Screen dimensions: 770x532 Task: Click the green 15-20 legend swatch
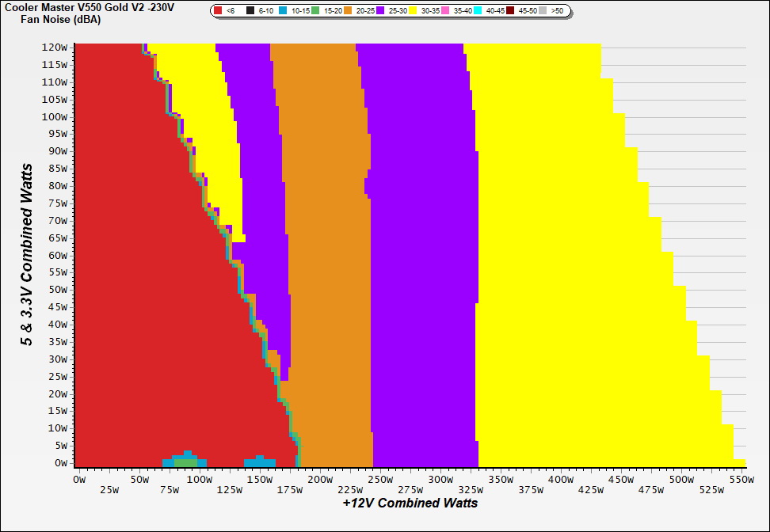315,11
